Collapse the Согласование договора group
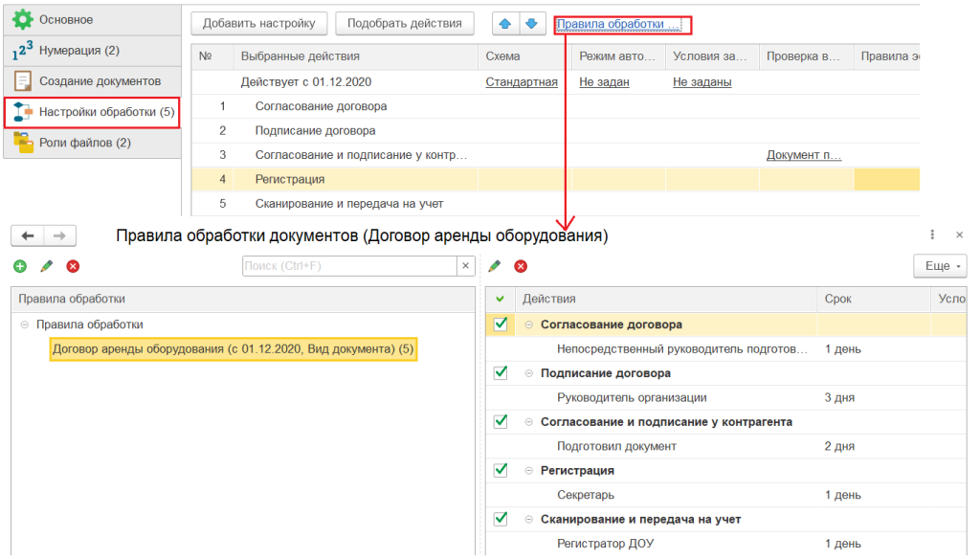This screenshot has width=980, height=559. coord(528,324)
